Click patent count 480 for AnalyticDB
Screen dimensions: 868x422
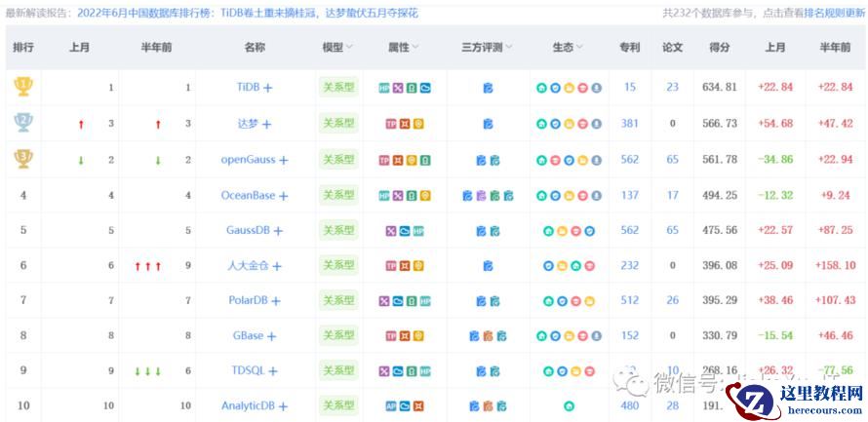[630, 405]
